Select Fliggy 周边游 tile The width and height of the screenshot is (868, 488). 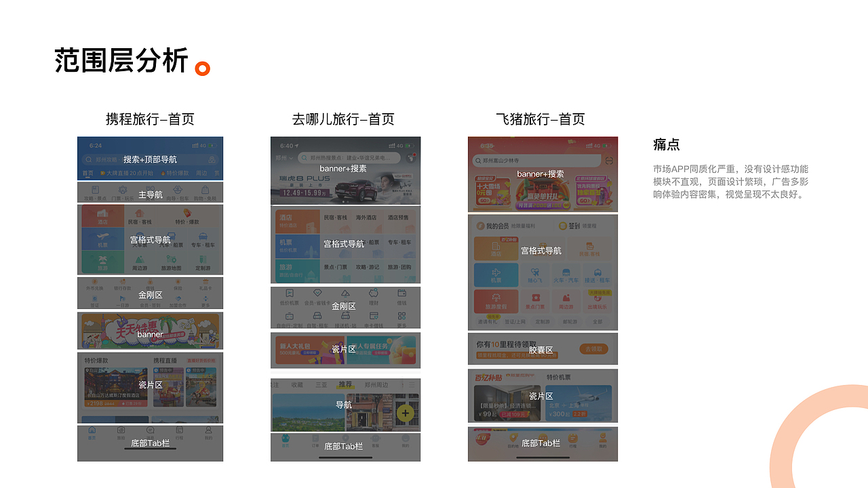click(566, 301)
